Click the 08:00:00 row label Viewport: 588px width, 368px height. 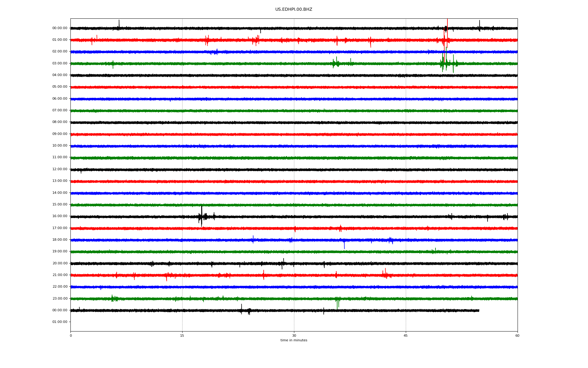click(60, 122)
